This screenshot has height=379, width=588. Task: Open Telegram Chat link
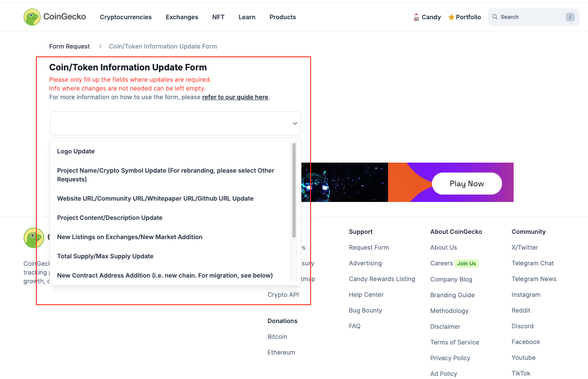(533, 263)
